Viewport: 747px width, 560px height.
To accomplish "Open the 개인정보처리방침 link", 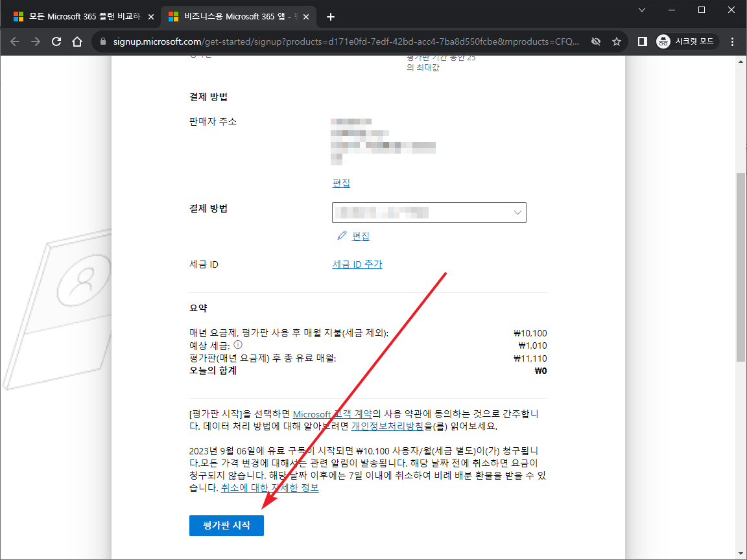I will [387, 426].
